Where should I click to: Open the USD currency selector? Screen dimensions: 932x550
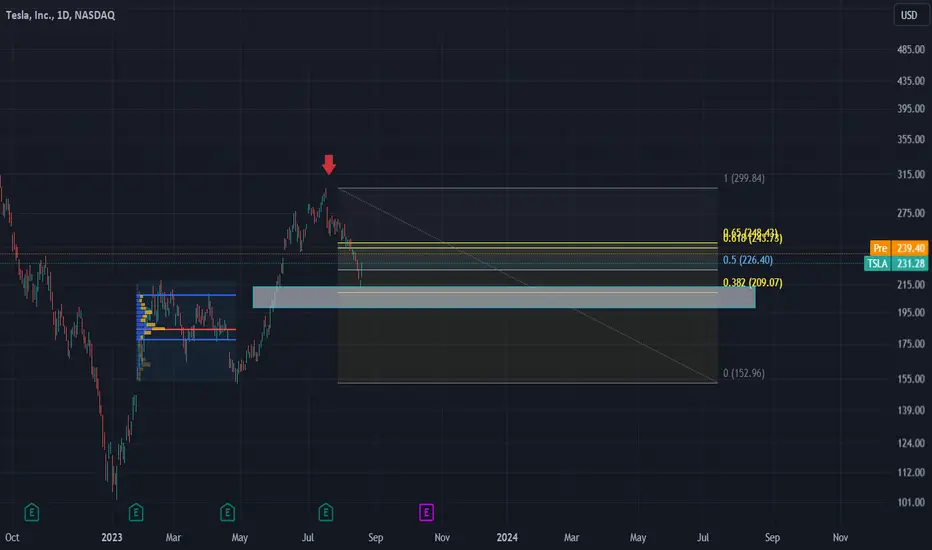(x=910, y=15)
